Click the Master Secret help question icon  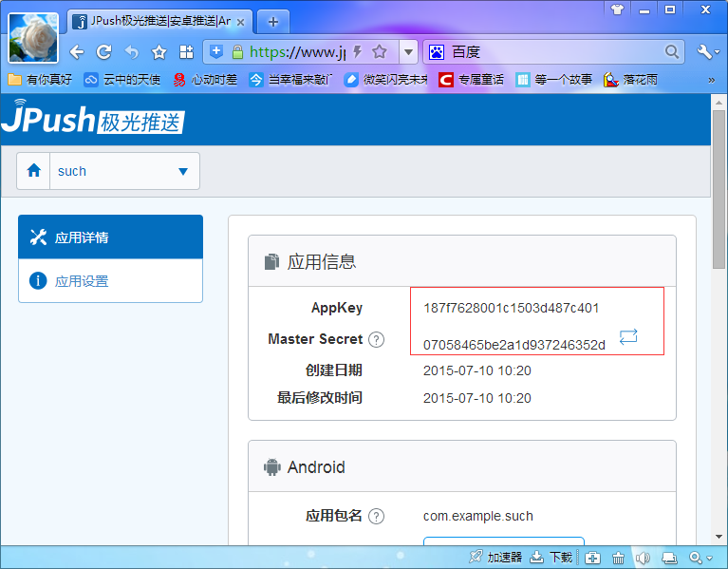coord(376,339)
